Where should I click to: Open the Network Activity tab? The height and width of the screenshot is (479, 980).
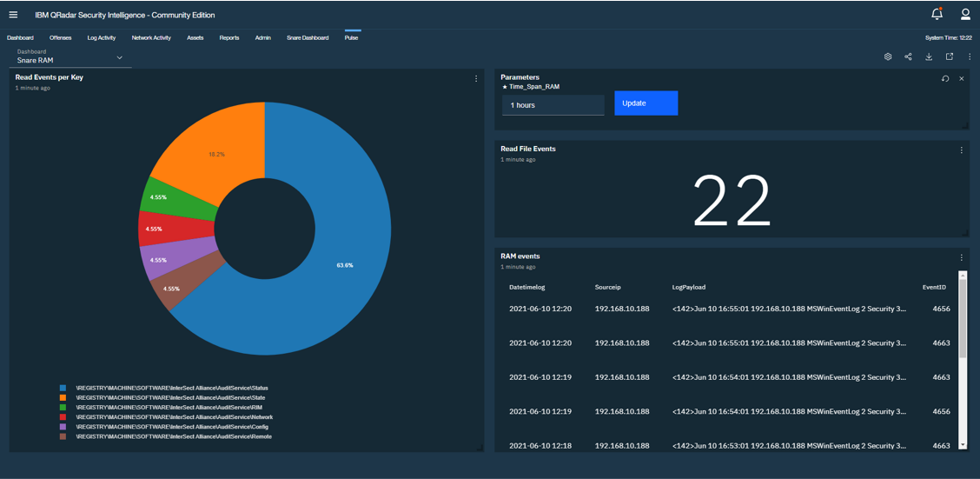click(x=151, y=37)
